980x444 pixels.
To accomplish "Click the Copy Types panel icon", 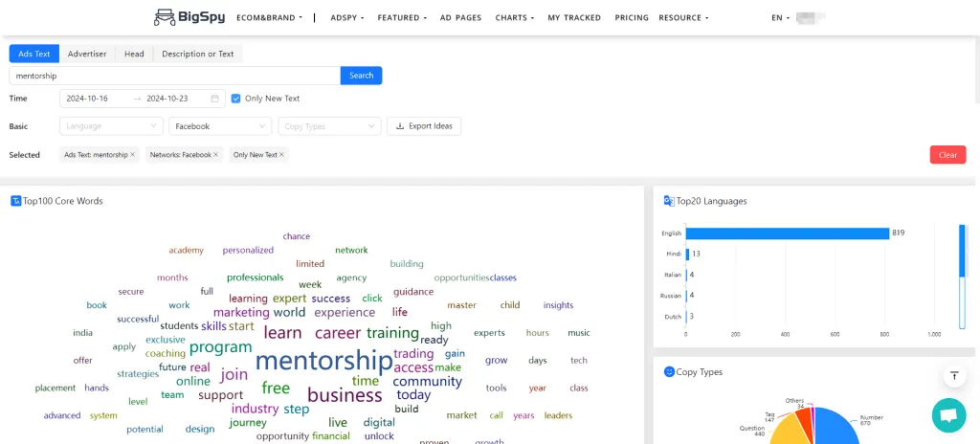I will 669,371.
